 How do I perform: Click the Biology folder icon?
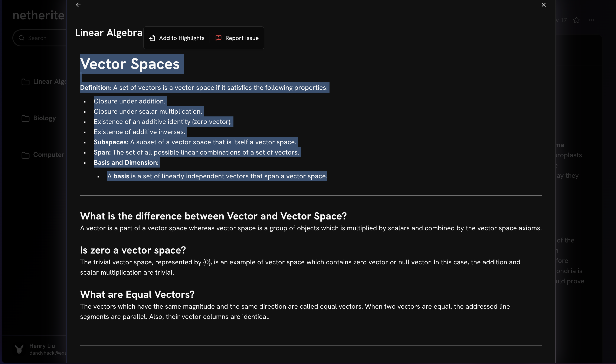[x=26, y=119]
